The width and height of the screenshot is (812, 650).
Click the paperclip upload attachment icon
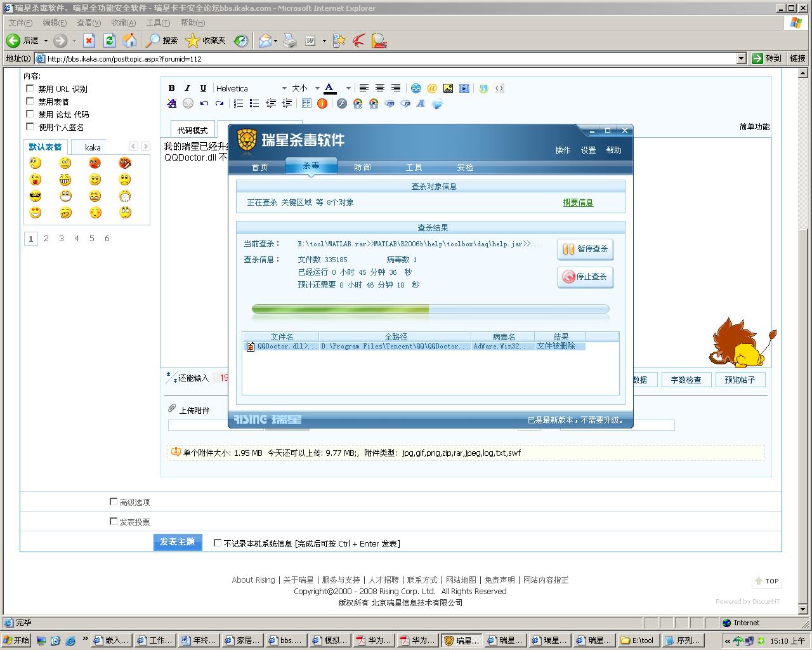click(x=171, y=408)
